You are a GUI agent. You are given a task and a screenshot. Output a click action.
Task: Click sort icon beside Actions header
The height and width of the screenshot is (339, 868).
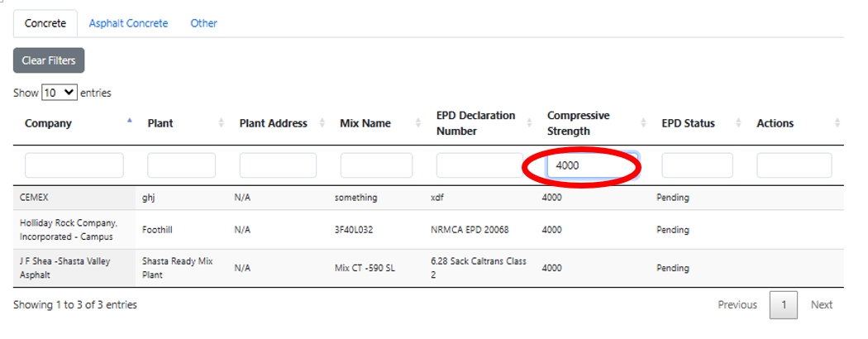coord(837,123)
